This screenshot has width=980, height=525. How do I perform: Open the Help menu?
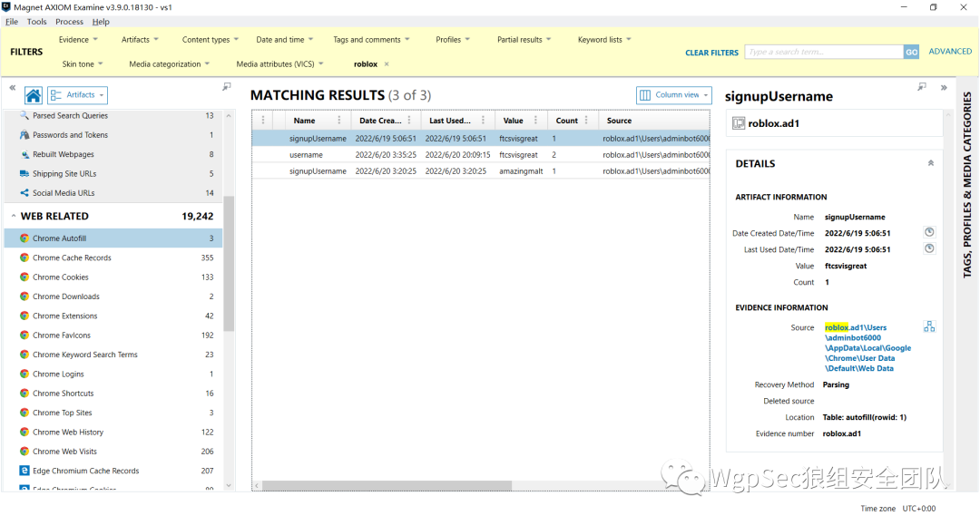pos(101,21)
